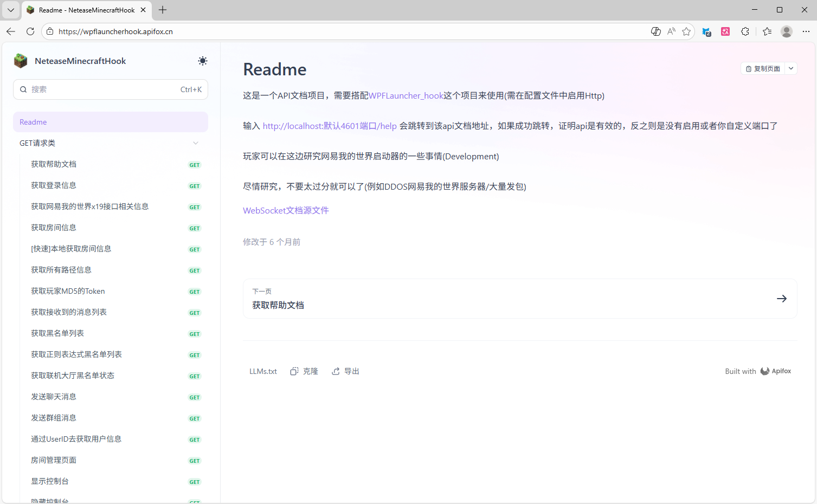817x504 pixels.
Task: Open 获取黑名单列表 sidebar entry
Action: pyautogui.click(x=111, y=333)
